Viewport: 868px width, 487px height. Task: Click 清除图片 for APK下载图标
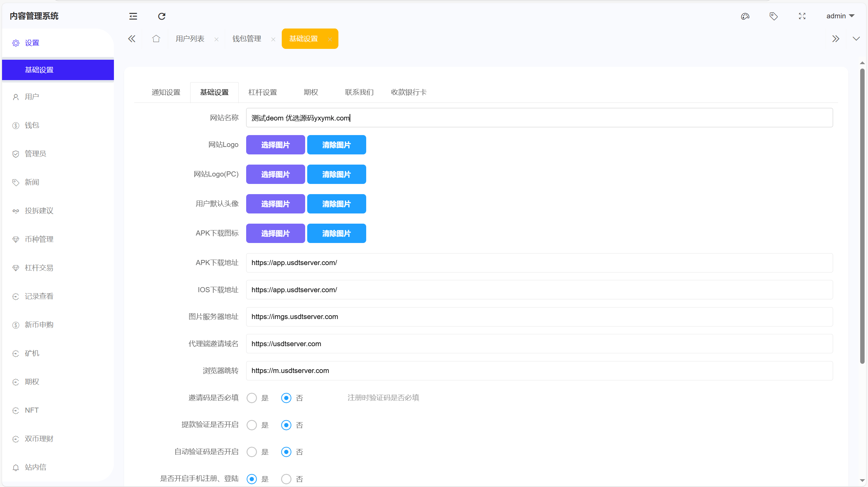coord(336,233)
